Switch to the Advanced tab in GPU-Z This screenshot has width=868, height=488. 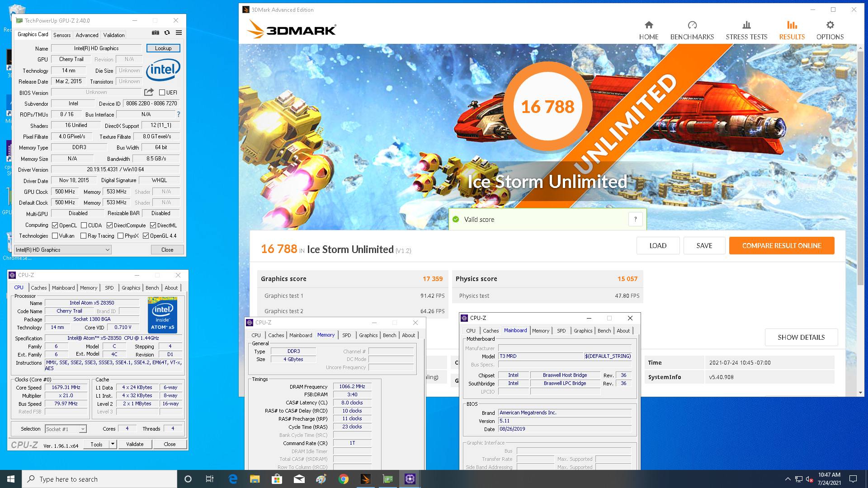(x=87, y=35)
